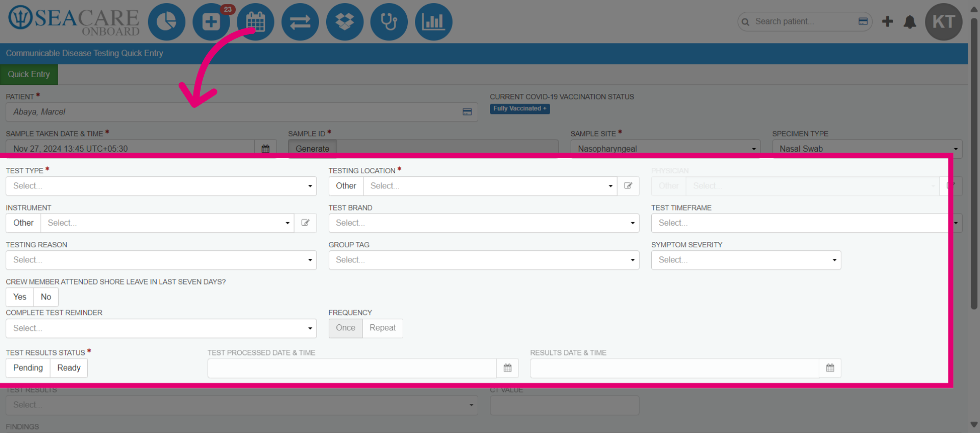Open the Test Results dropdown
This screenshot has height=433, width=980.
242,405
